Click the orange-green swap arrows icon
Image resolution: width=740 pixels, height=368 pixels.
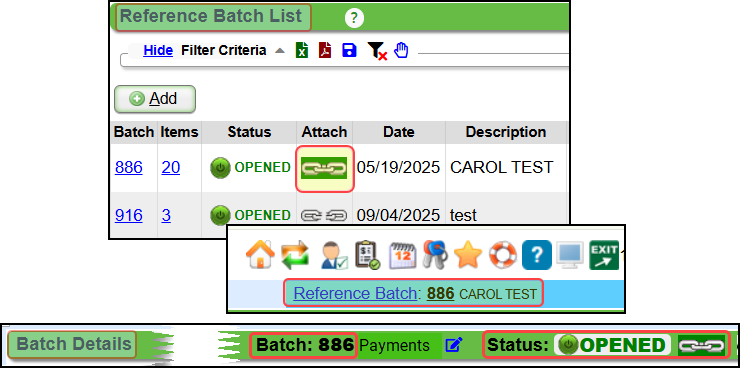pyautogui.click(x=295, y=255)
